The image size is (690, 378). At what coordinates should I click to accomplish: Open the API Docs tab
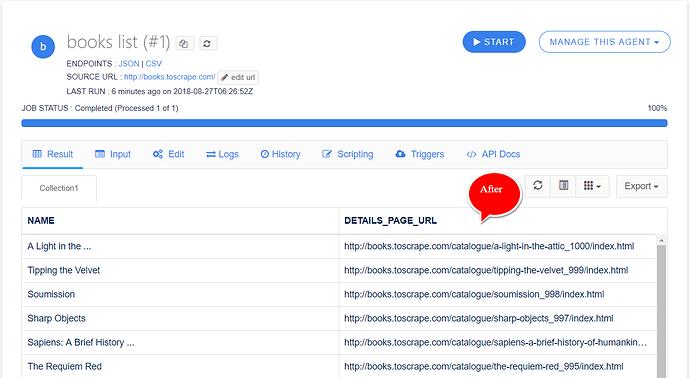click(x=493, y=154)
